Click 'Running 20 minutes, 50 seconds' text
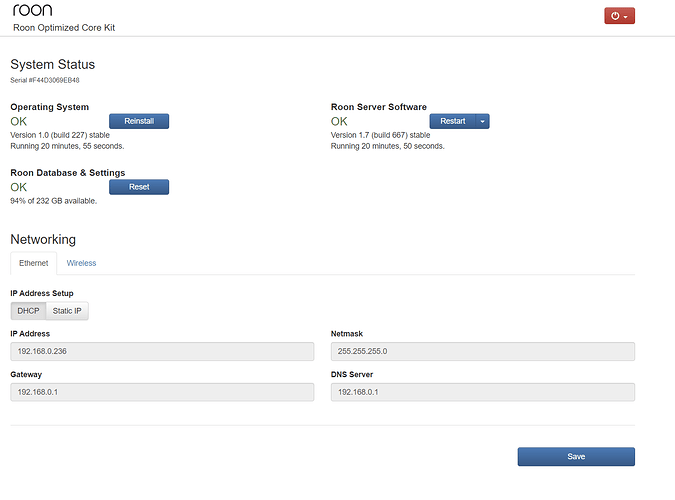 click(387, 146)
